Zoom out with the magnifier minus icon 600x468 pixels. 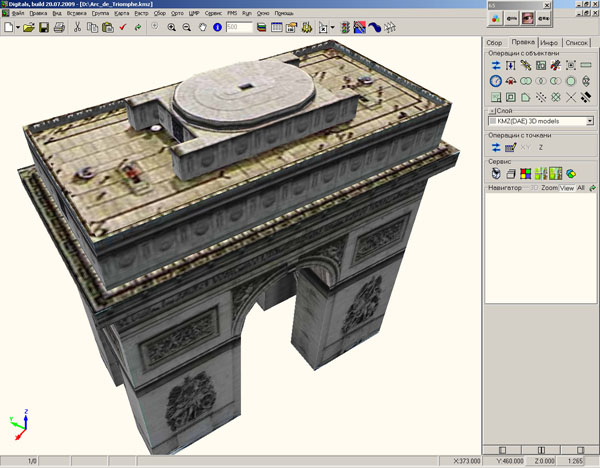click(x=187, y=27)
